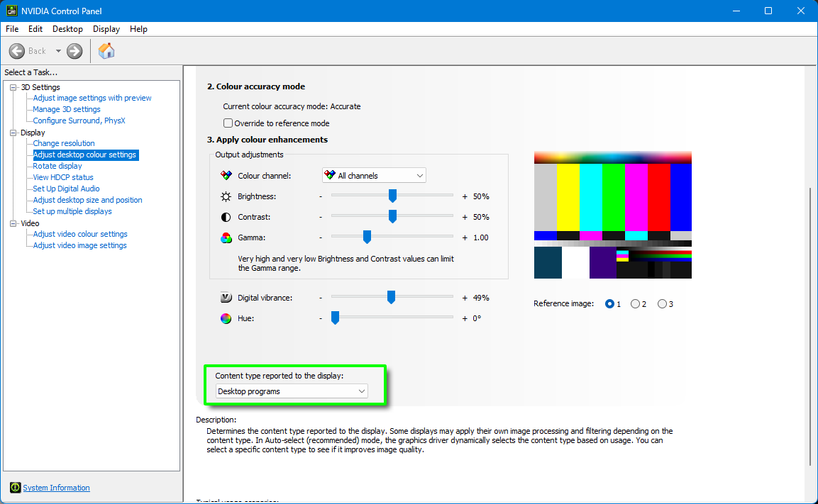Select Reference image option 3
Image resolution: width=818 pixels, height=504 pixels.
(662, 304)
